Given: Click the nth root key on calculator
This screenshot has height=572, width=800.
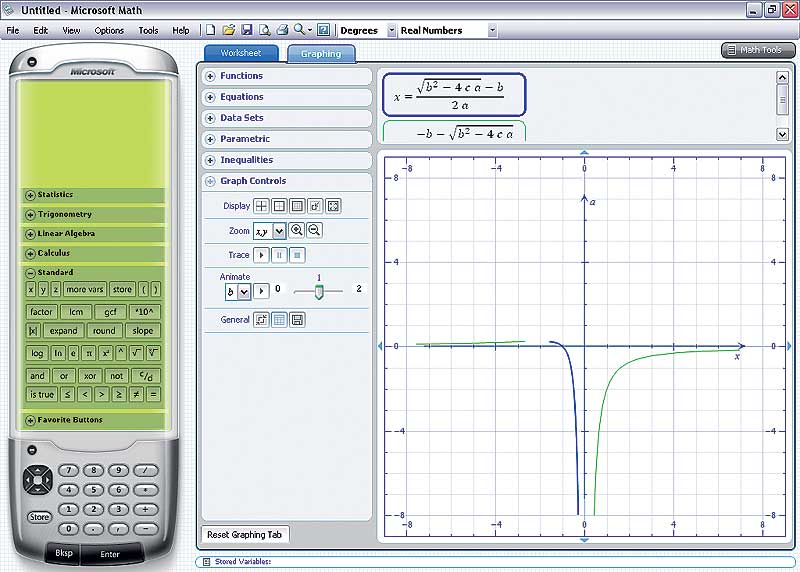Looking at the screenshot, I should point(153,353).
